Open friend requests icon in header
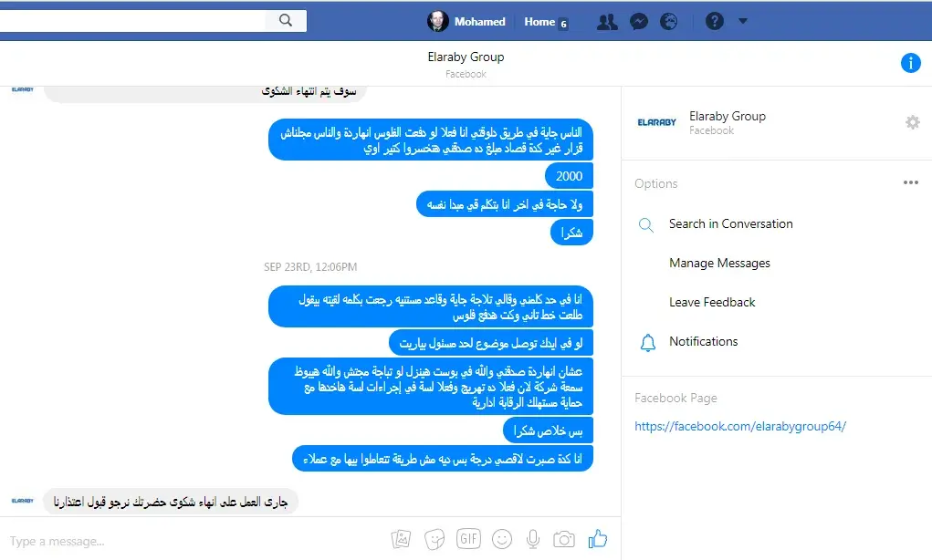The width and height of the screenshot is (932, 560). (x=607, y=22)
